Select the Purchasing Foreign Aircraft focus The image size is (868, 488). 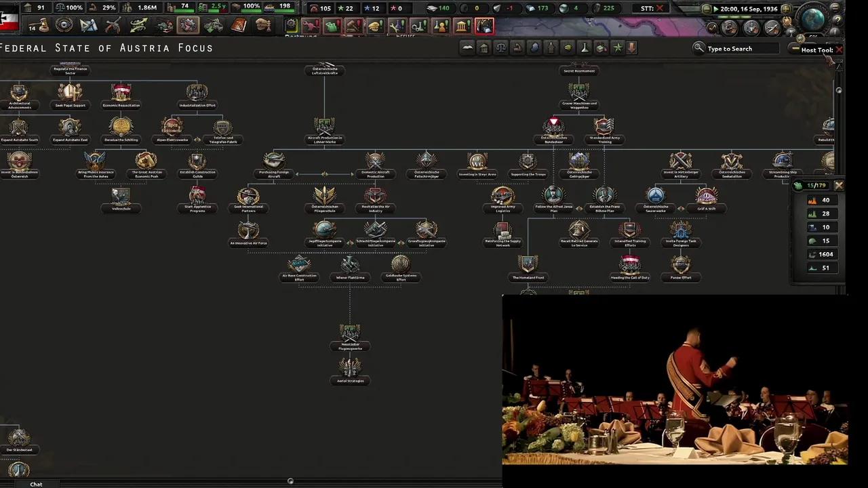coord(274,165)
